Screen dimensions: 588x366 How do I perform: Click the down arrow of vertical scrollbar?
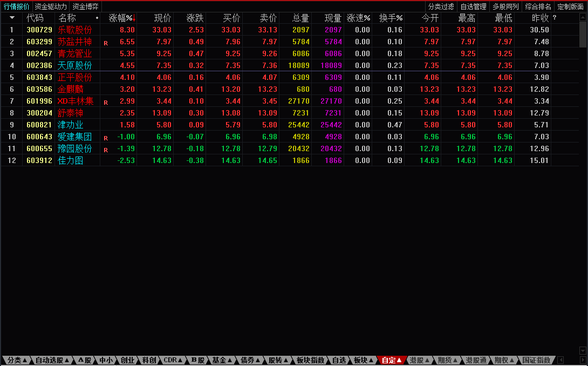point(583,351)
